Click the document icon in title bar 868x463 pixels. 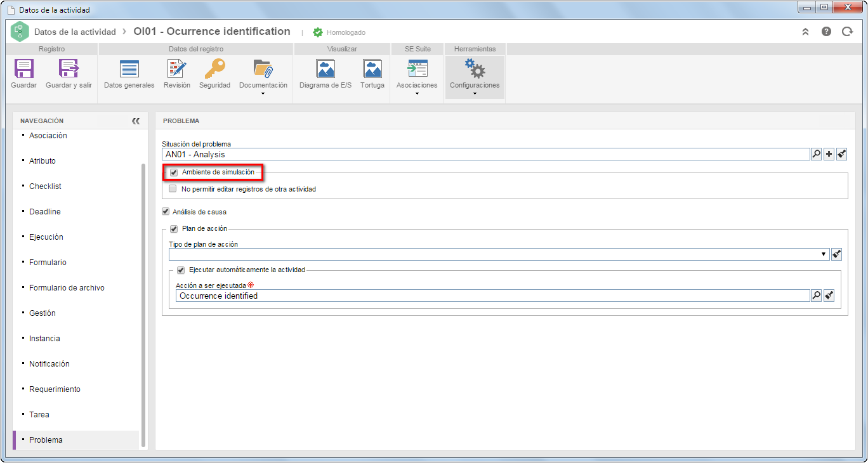point(10,10)
